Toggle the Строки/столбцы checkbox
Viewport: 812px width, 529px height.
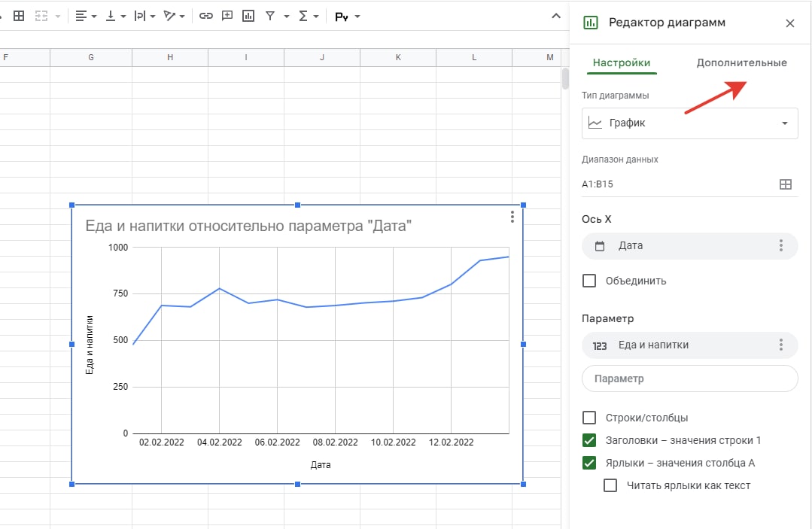point(590,418)
